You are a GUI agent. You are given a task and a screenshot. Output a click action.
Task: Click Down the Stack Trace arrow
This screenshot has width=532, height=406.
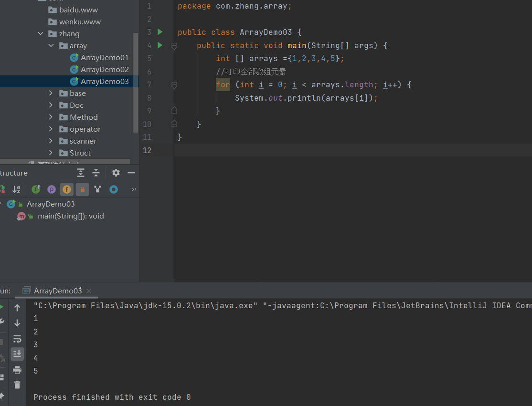(x=17, y=323)
